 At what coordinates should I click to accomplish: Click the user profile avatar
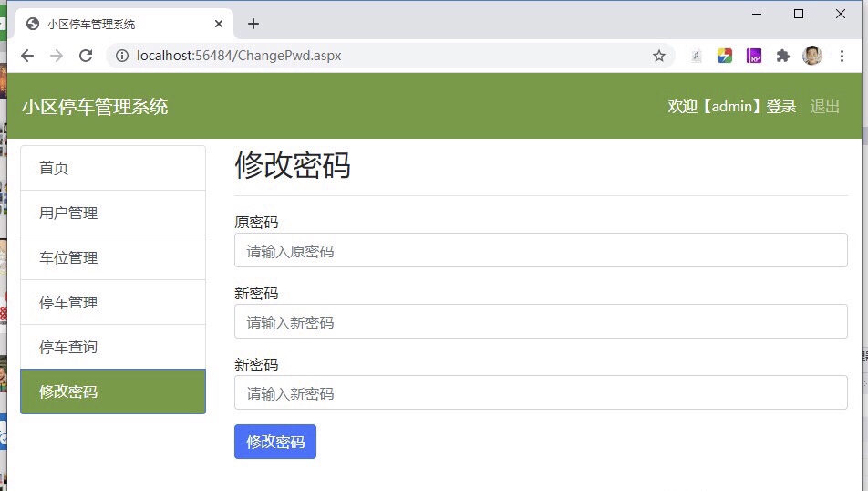point(811,56)
